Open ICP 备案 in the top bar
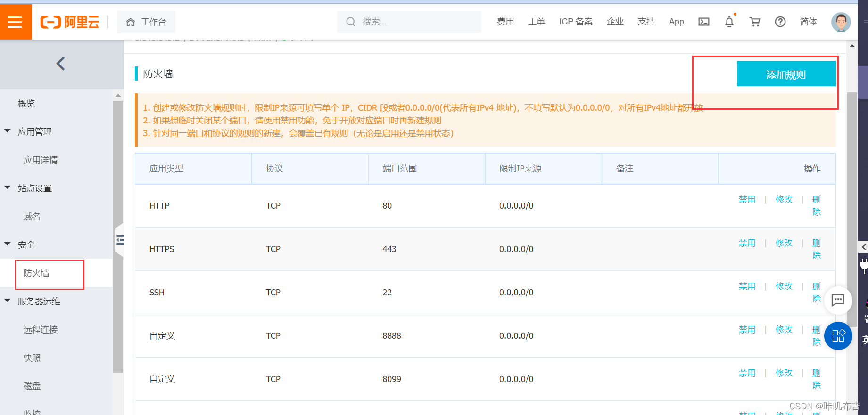Image resolution: width=868 pixels, height=415 pixels. [x=576, y=22]
